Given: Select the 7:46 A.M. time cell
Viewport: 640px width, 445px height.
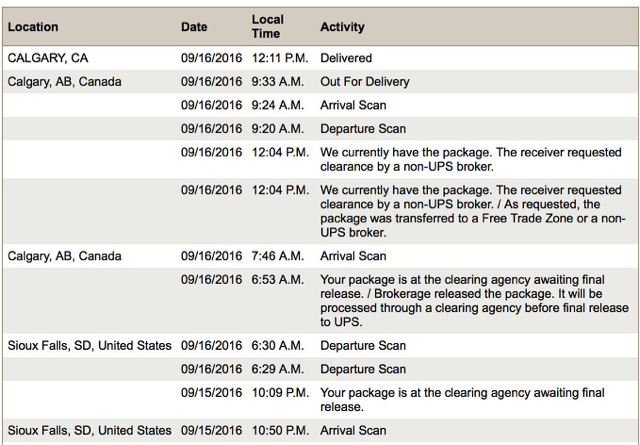Looking at the screenshot, I should click(x=278, y=257).
